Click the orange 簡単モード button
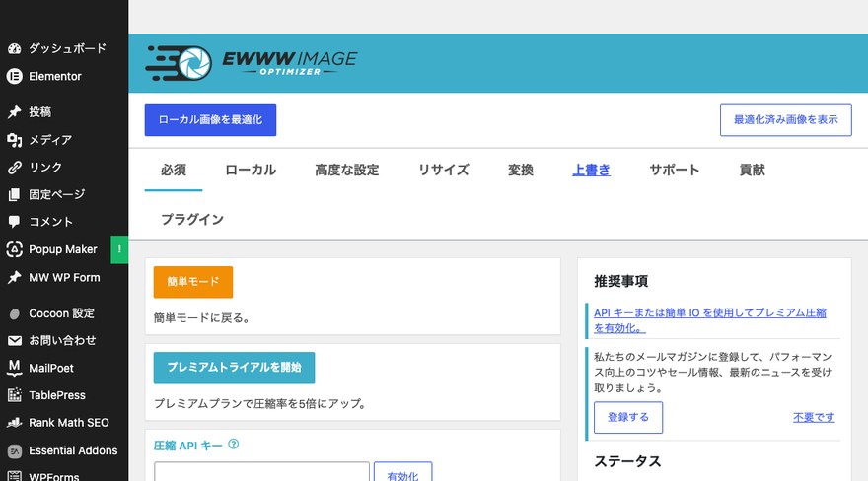868x481 pixels. pyautogui.click(x=193, y=282)
